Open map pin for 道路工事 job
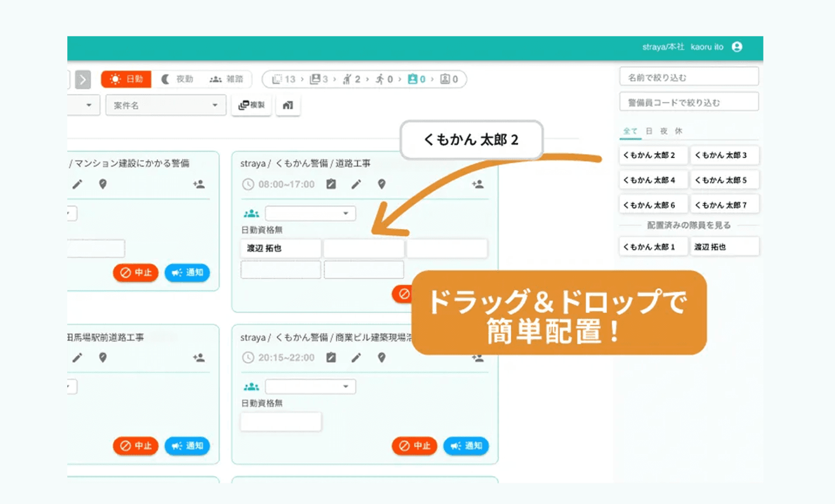 (x=382, y=184)
